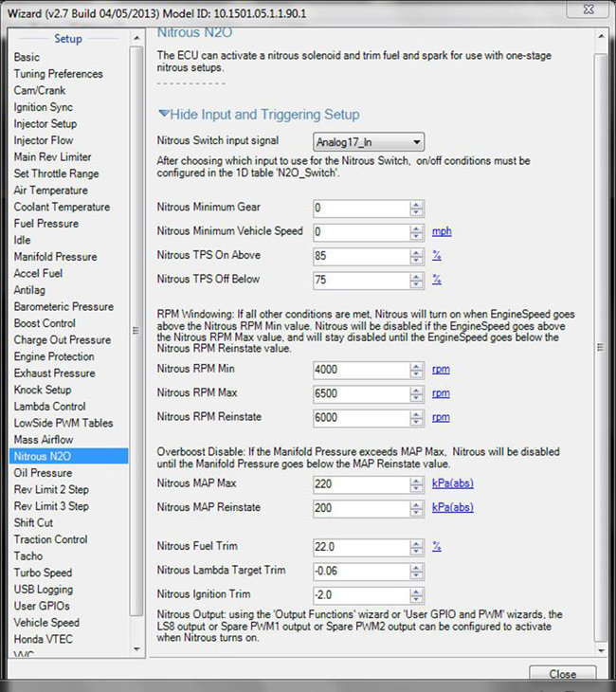Select User GPIOs entry
This screenshot has height=692, width=616.
(x=42, y=606)
